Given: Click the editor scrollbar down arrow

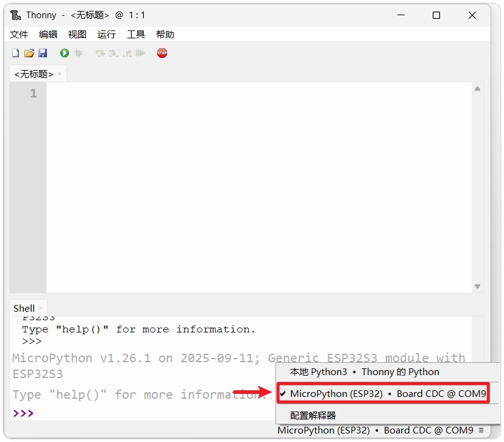Looking at the screenshot, I should coord(478,286).
